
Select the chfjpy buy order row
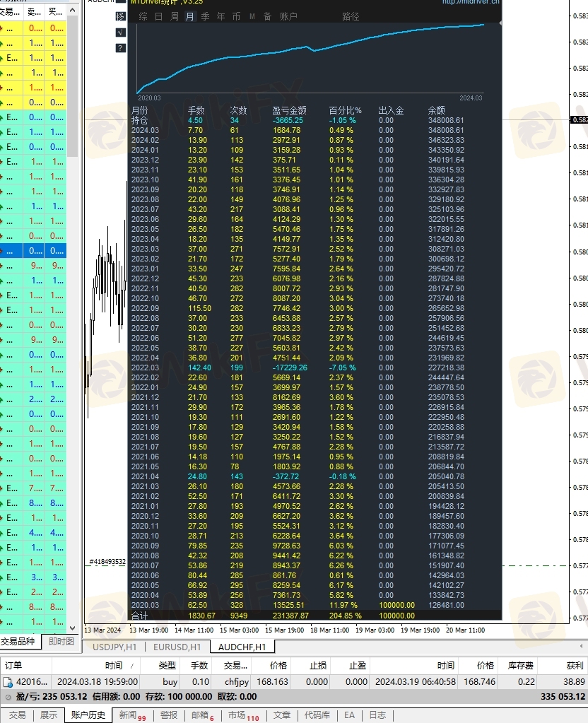(294, 681)
